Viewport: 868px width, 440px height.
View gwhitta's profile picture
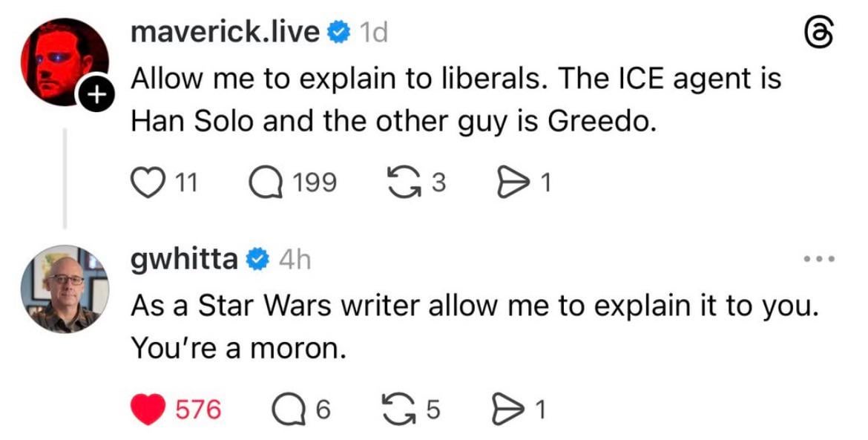(64, 288)
